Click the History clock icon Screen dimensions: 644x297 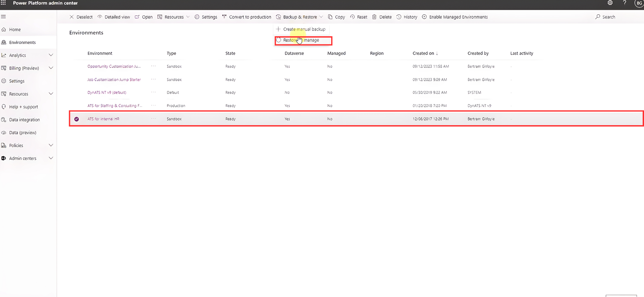tap(399, 17)
